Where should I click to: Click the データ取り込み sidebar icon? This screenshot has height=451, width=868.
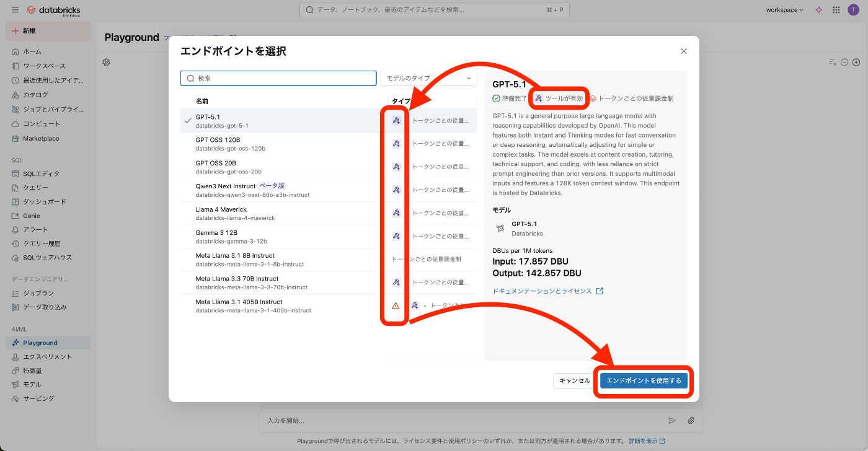[x=15, y=307]
